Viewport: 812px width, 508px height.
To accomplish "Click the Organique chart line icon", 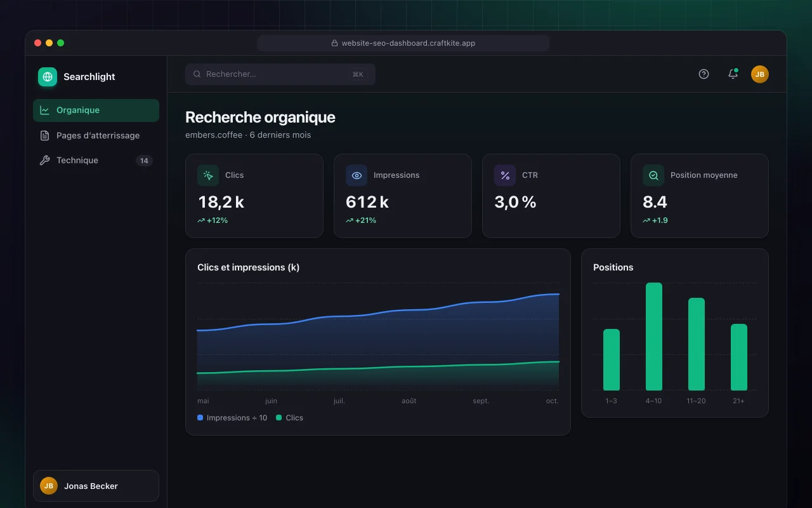I will 44,110.
